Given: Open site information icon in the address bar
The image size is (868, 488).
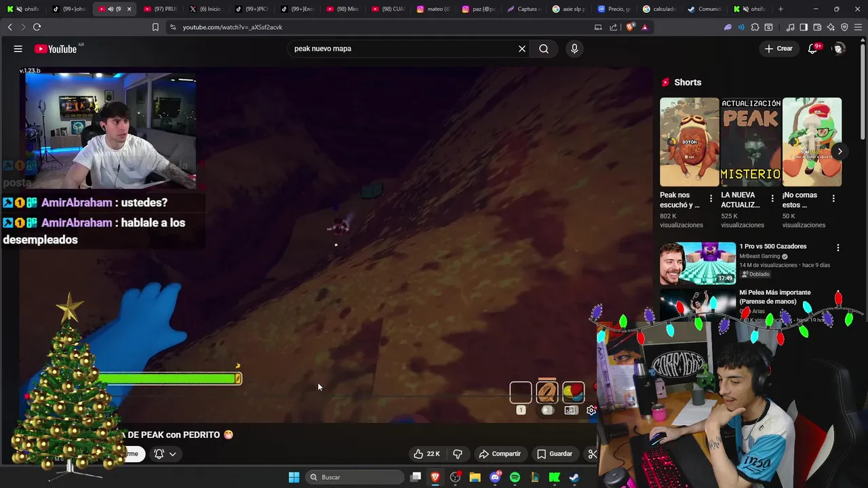Looking at the screenshot, I should [x=173, y=27].
